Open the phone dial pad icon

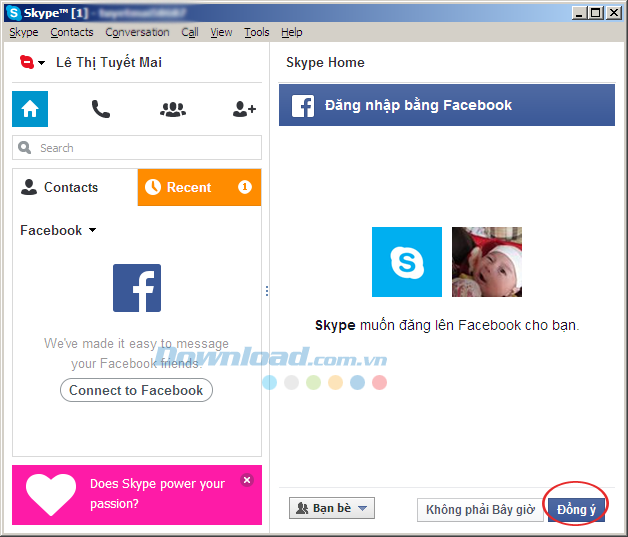coord(101,109)
